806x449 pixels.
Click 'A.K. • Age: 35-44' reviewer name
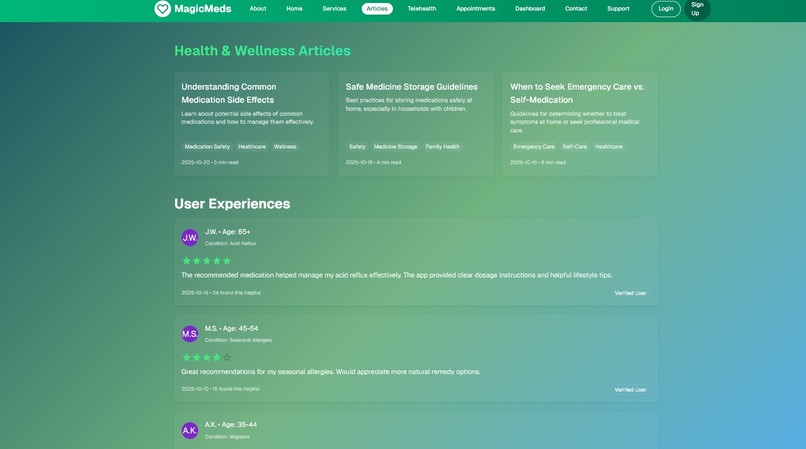click(231, 424)
